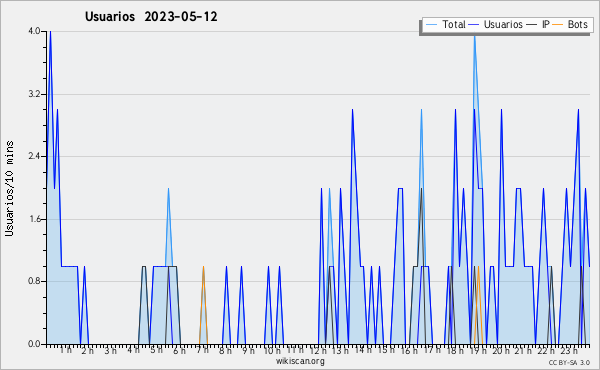Viewport: 600px width, 370px height.
Task: Click the '11 h' x-axis label
Action: (295, 350)
